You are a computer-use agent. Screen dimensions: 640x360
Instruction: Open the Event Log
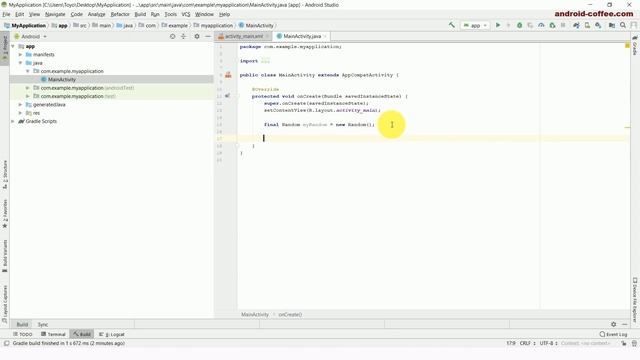613,334
